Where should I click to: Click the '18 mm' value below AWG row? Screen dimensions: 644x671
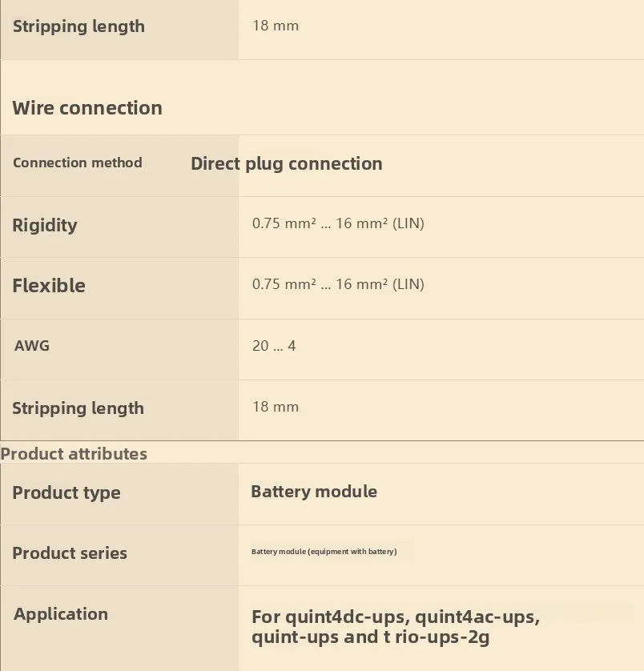pos(276,407)
